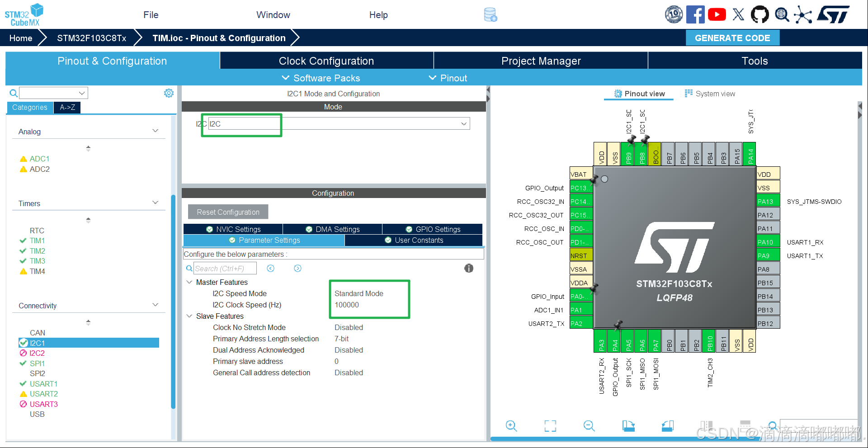Viewport: 868px width, 448px height.
Task: Open the peripheral search combo box
Action: (x=53, y=93)
